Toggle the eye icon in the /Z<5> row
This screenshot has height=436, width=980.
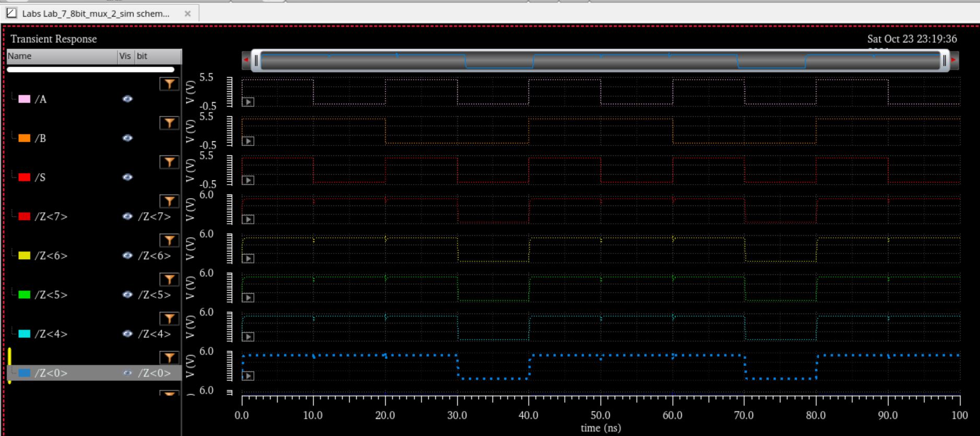pyautogui.click(x=127, y=295)
